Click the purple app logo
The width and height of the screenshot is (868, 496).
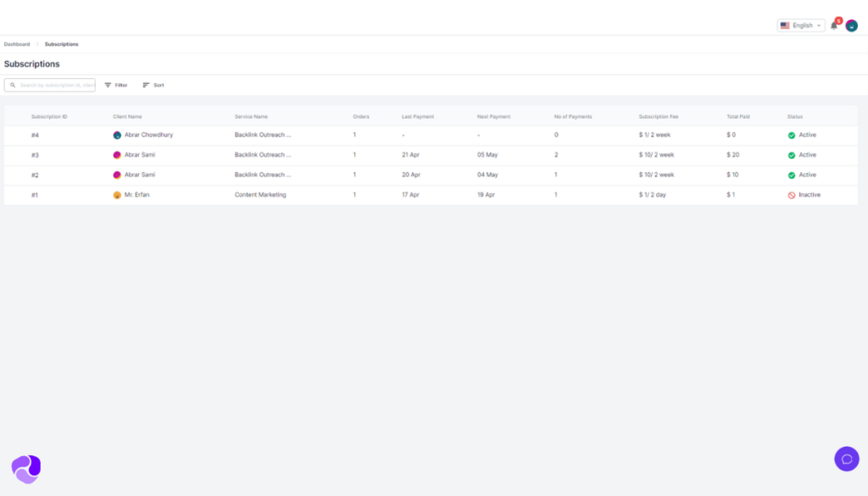26,468
